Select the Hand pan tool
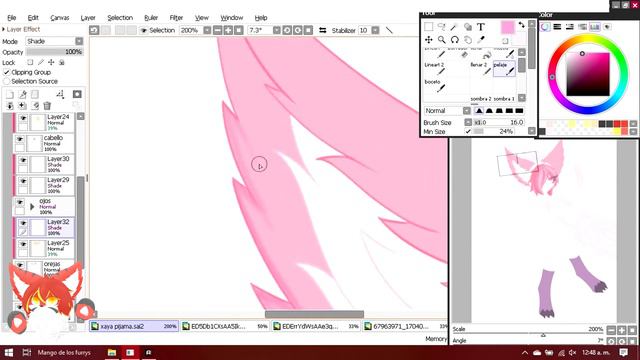Viewport: 640px width, 360px height. click(468, 40)
